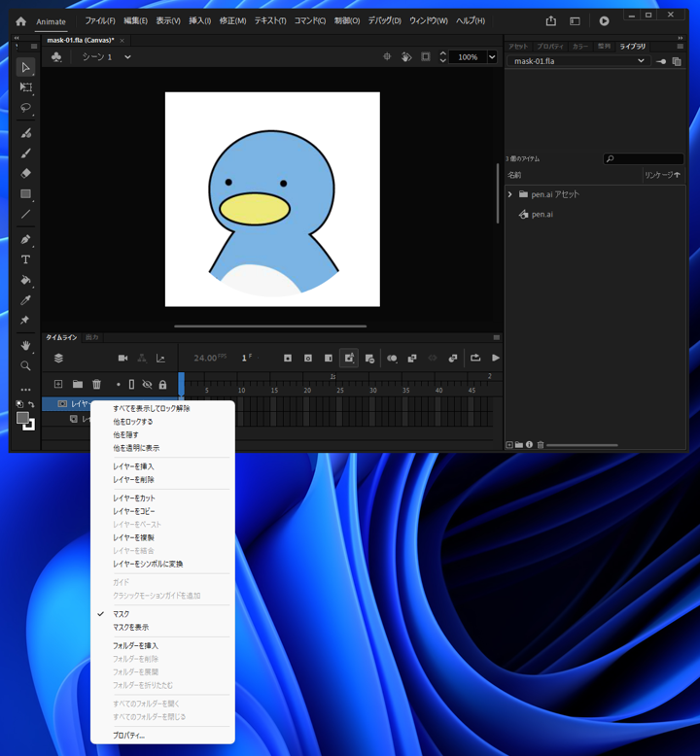Create a new layer folder
Viewport: 700px width, 756px height.
[78, 384]
